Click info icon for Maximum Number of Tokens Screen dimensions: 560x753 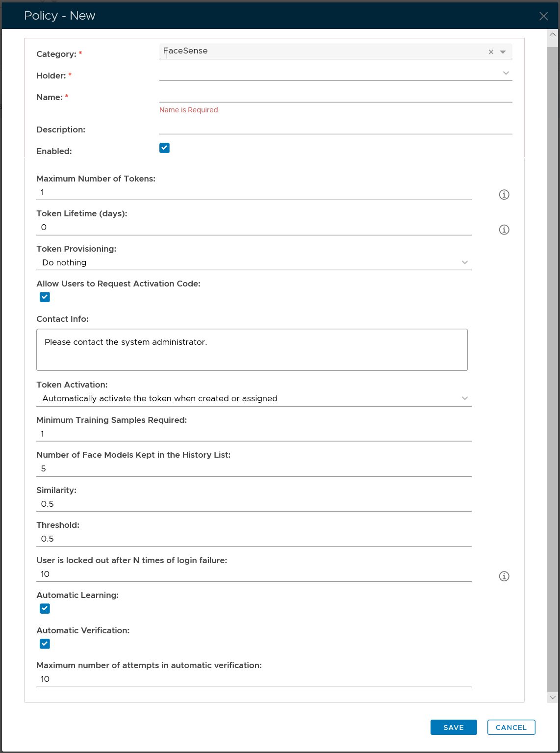[504, 195]
